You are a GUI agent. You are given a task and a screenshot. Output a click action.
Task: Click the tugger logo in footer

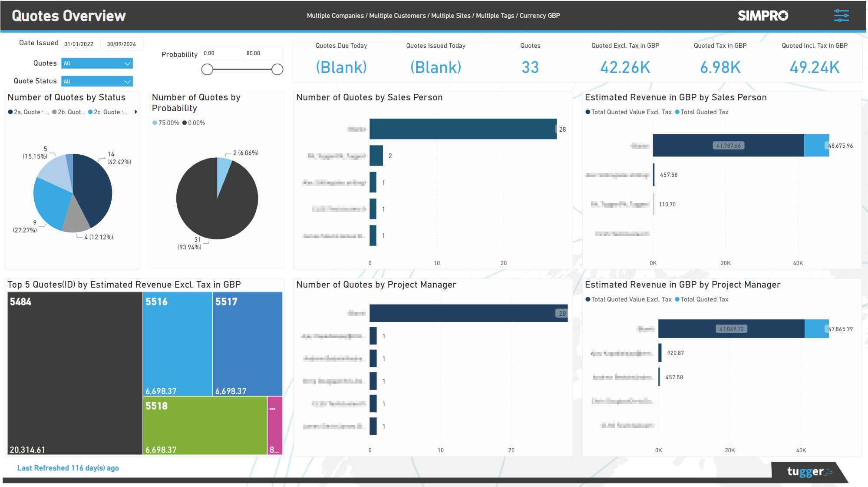[x=809, y=472]
